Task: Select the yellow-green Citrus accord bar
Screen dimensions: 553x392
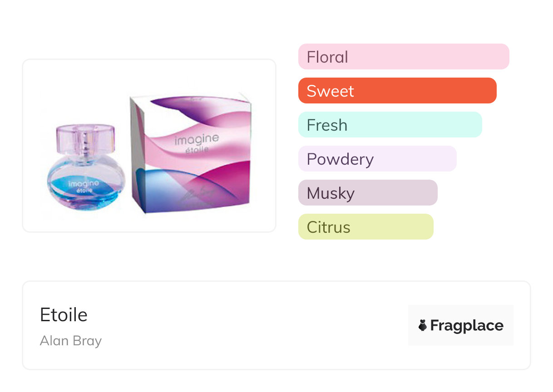Action: 365,227
